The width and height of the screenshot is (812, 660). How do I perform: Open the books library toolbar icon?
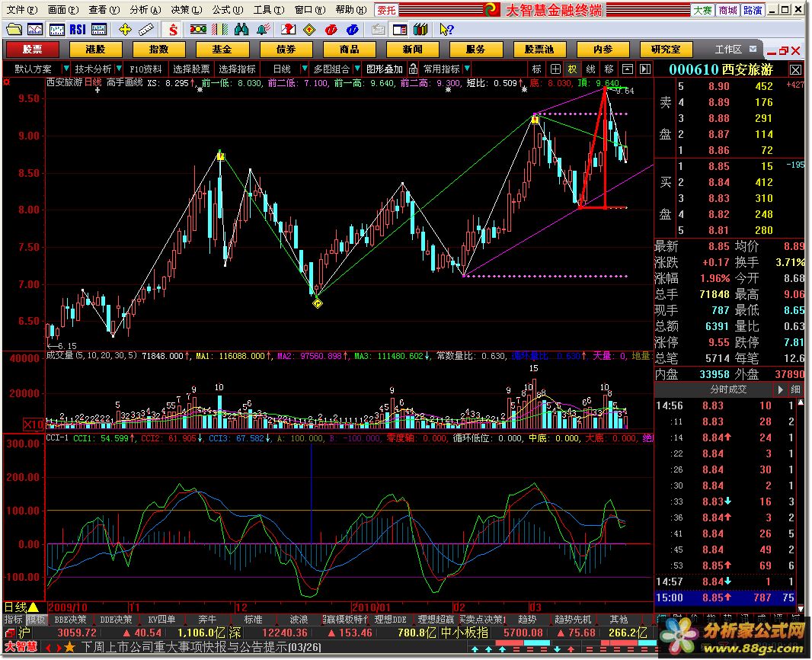pos(420,30)
